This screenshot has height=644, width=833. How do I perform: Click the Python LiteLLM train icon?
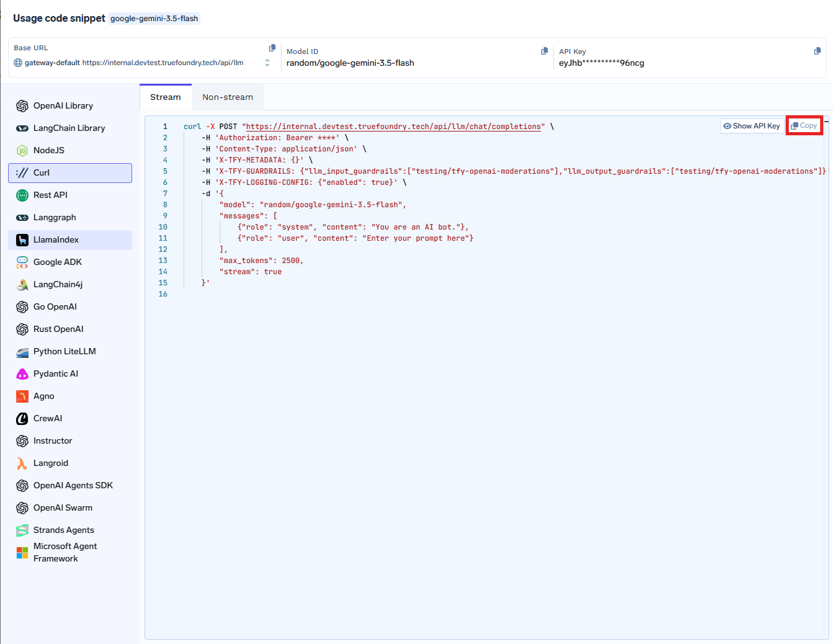[x=22, y=352]
